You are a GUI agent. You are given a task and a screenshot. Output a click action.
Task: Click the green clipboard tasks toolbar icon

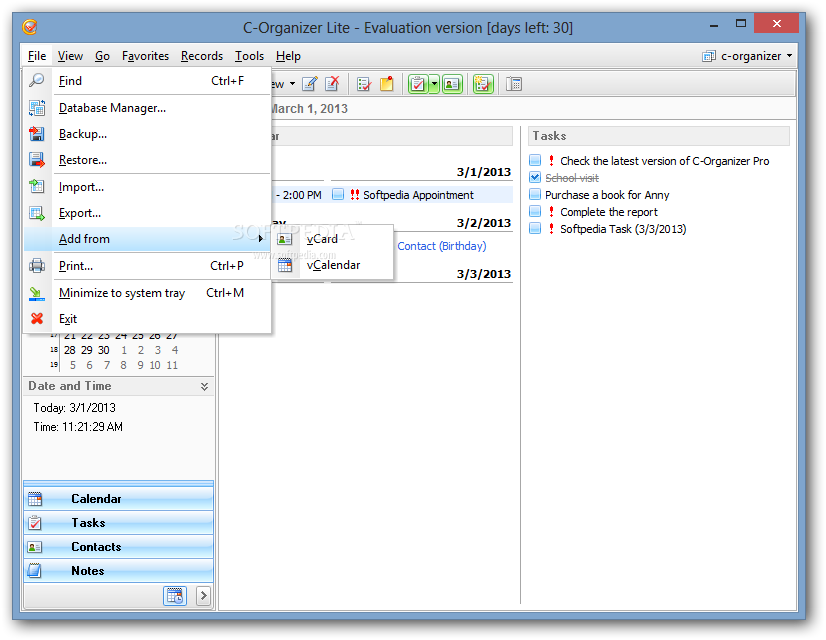(x=418, y=84)
